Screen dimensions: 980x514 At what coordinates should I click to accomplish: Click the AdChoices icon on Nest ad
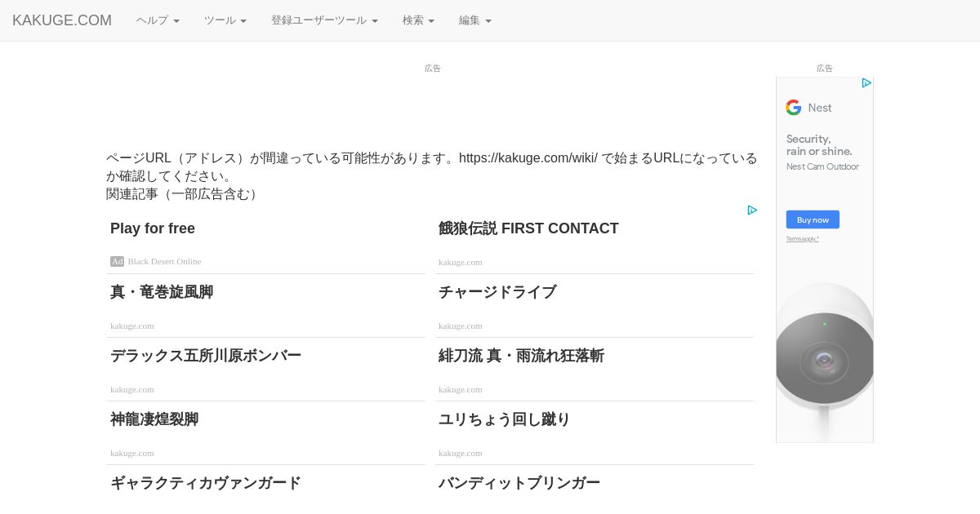tap(866, 83)
